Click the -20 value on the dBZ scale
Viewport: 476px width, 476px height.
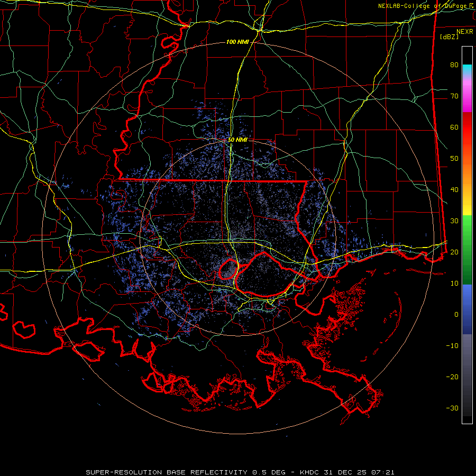[452, 377]
